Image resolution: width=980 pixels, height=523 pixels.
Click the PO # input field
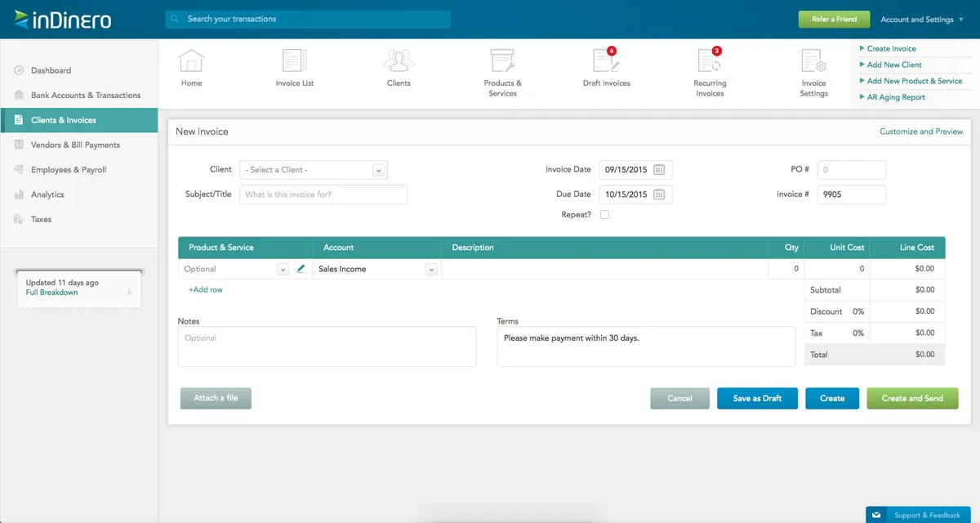click(852, 170)
